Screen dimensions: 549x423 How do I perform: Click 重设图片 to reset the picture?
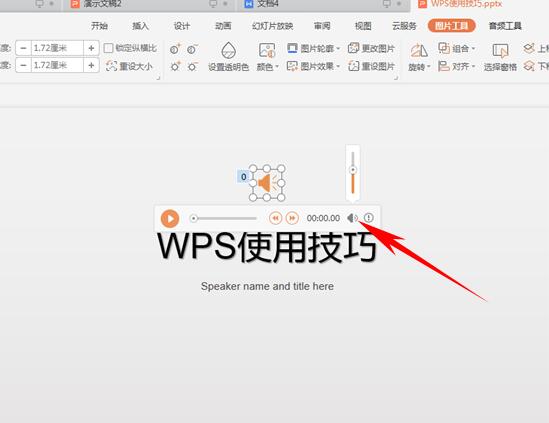pos(371,66)
